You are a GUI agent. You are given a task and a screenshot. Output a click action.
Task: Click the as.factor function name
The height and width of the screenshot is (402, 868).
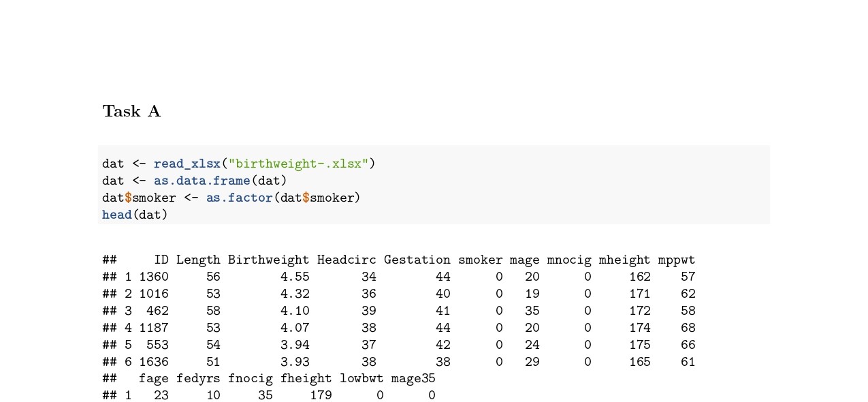pyautogui.click(x=238, y=198)
